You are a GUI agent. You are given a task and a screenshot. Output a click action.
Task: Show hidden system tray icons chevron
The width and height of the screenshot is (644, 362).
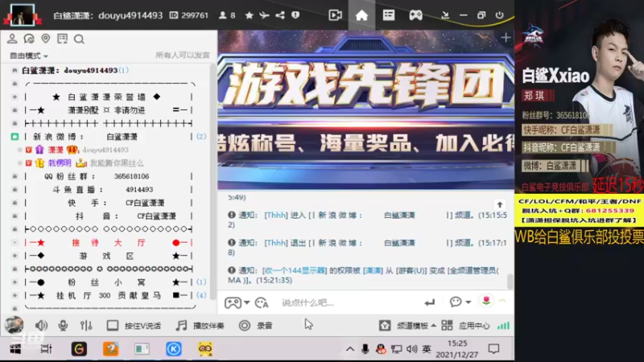point(350,349)
